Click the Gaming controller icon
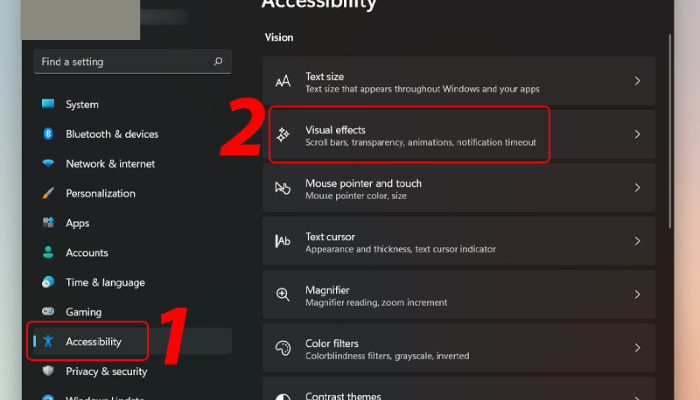 click(48, 312)
